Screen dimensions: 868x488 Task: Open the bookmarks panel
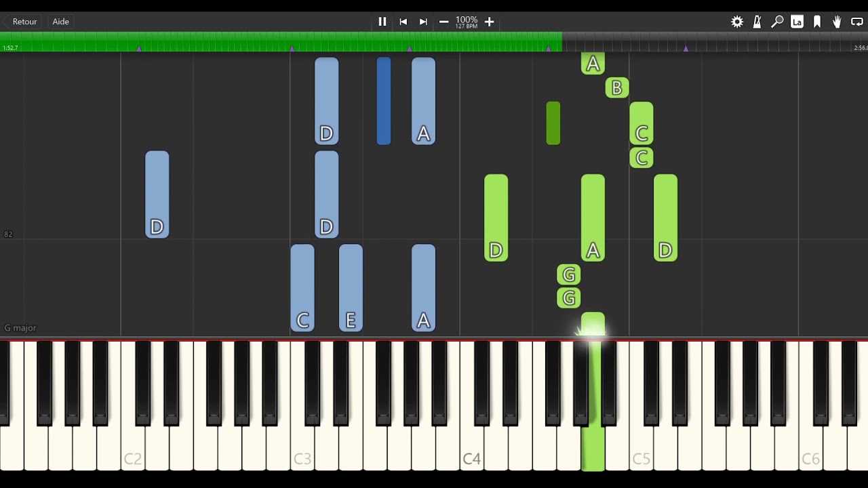(817, 22)
